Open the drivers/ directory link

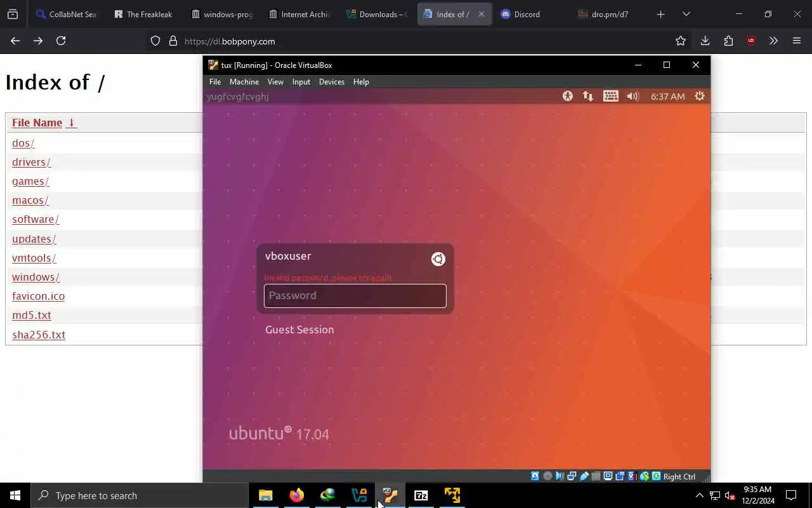point(31,162)
